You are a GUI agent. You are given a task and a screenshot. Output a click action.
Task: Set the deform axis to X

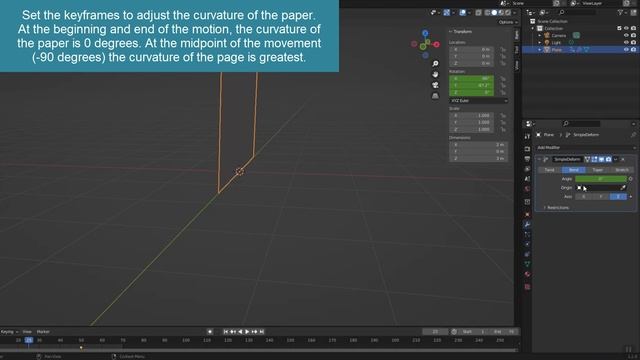click(x=584, y=197)
